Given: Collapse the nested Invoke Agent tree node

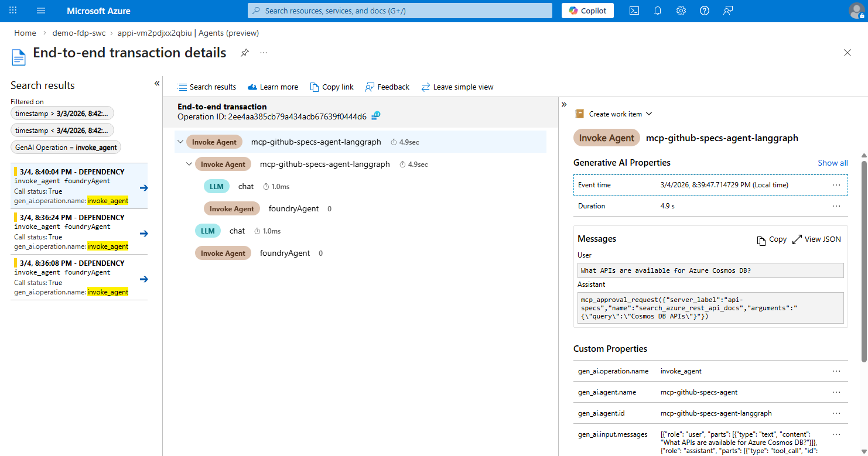Looking at the screenshot, I should [189, 164].
